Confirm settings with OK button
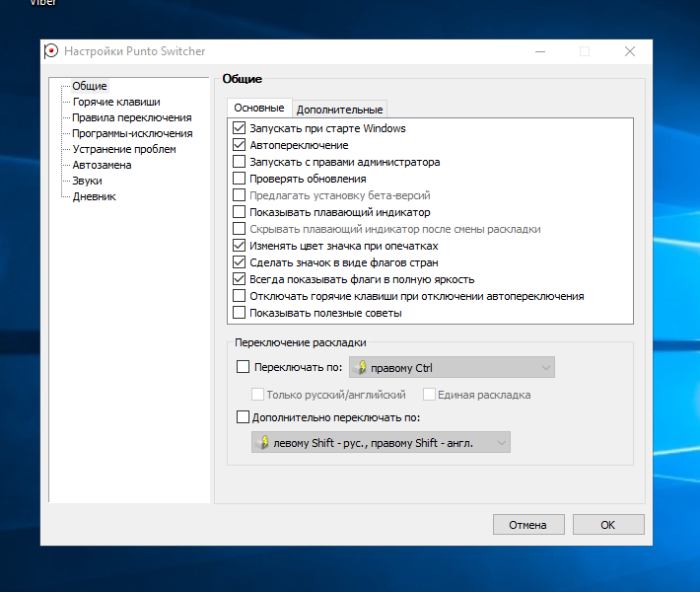 point(608,525)
